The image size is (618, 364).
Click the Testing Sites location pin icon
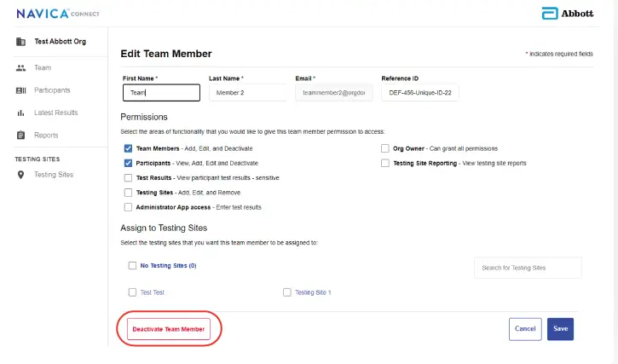click(x=20, y=175)
